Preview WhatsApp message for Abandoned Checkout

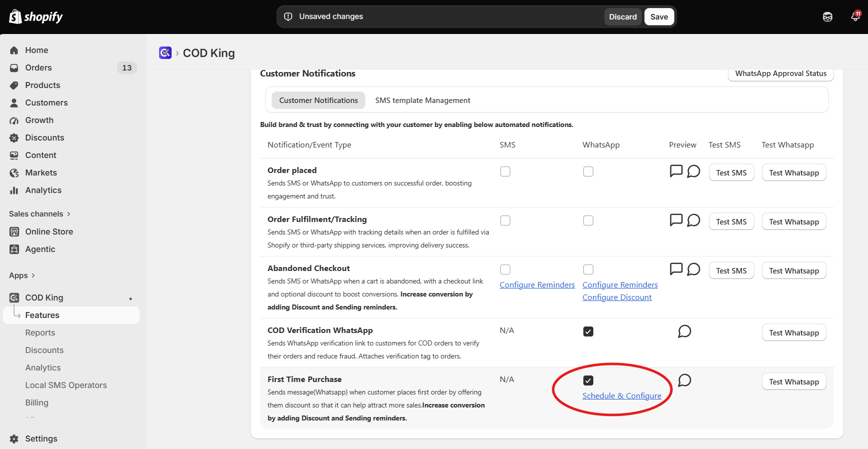tap(693, 269)
